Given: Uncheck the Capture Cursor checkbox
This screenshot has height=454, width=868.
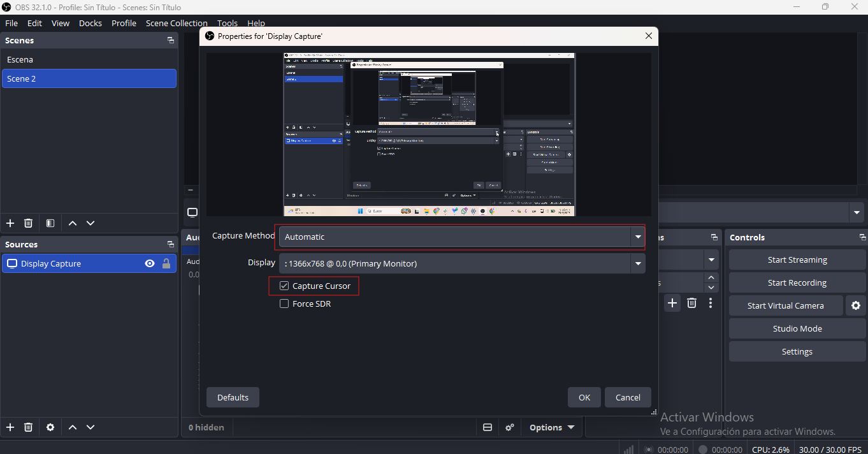Looking at the screenshot, I should pos(284,286).
